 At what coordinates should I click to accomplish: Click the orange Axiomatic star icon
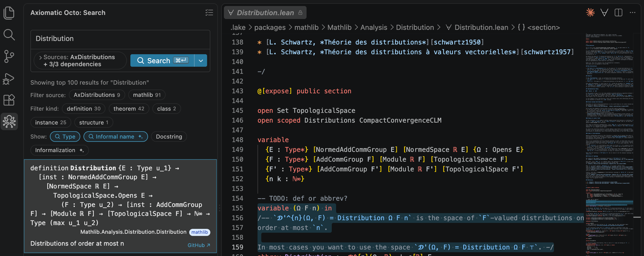click(x=590, y=13)
